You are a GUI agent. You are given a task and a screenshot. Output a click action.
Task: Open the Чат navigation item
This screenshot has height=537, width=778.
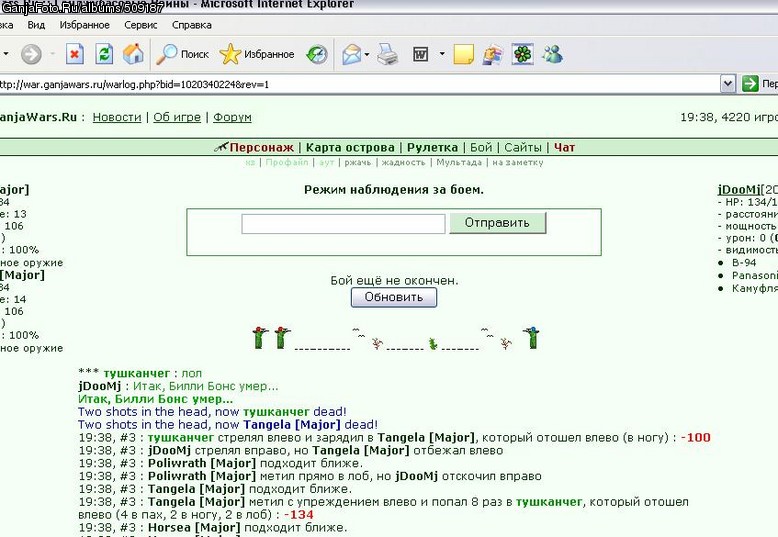tap(564, 147)
